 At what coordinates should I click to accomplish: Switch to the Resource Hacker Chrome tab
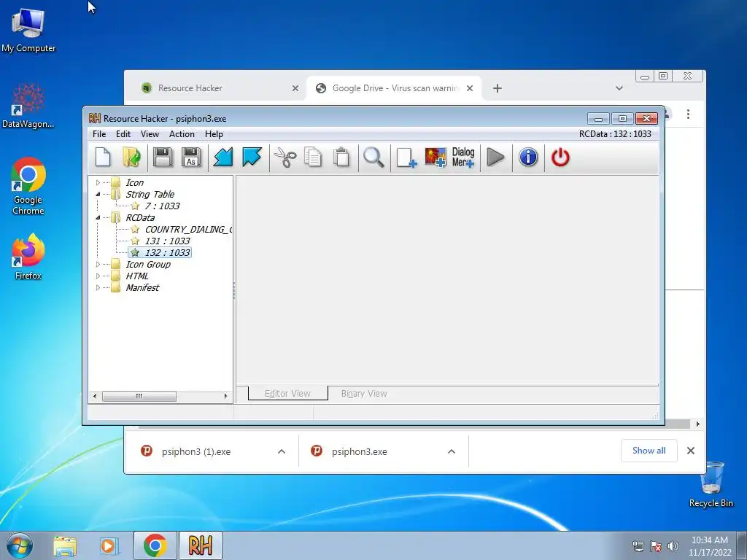(215, 88)
